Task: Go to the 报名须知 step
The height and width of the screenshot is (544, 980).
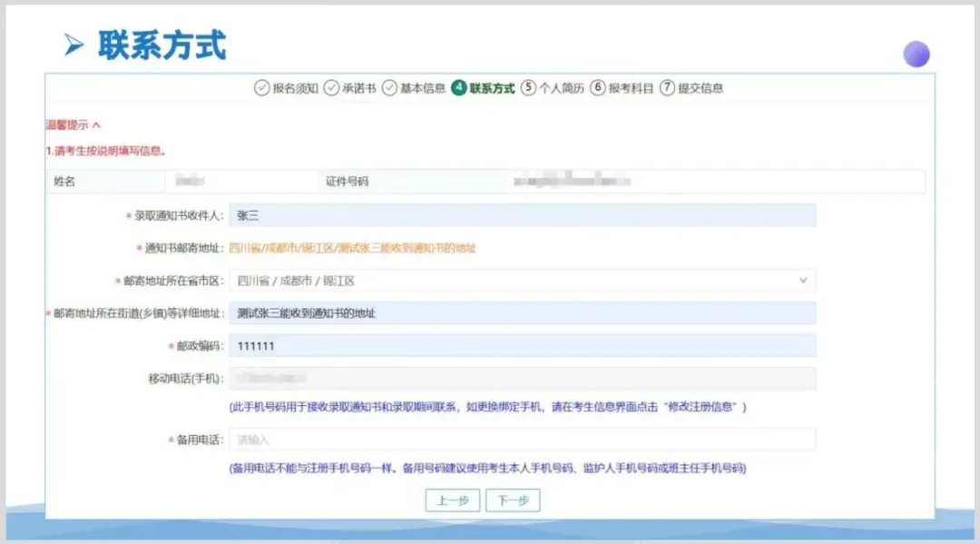Action: pos(295,88)
